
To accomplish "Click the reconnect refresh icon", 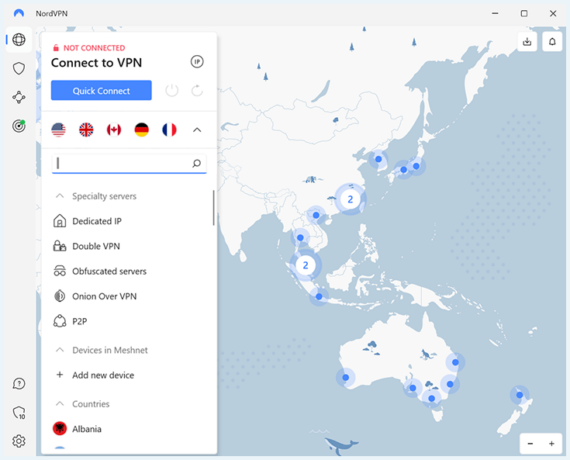I will (x=197, y=91).
